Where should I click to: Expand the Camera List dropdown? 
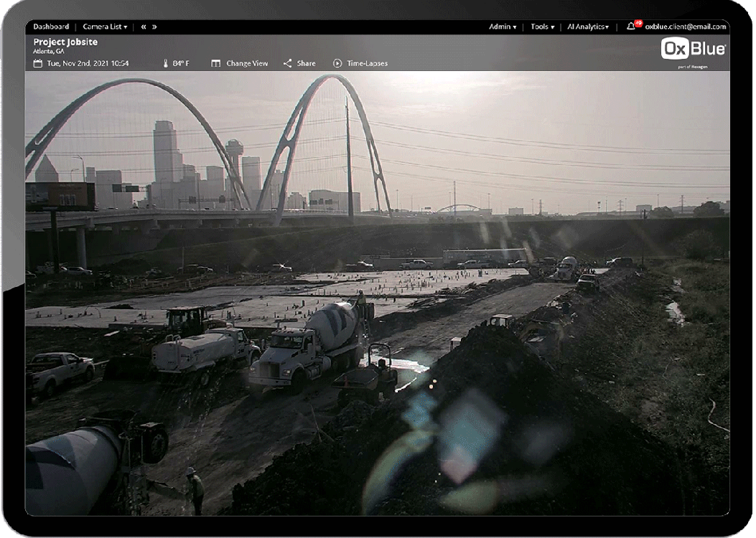pyautogui.click(x=103, y=25)
